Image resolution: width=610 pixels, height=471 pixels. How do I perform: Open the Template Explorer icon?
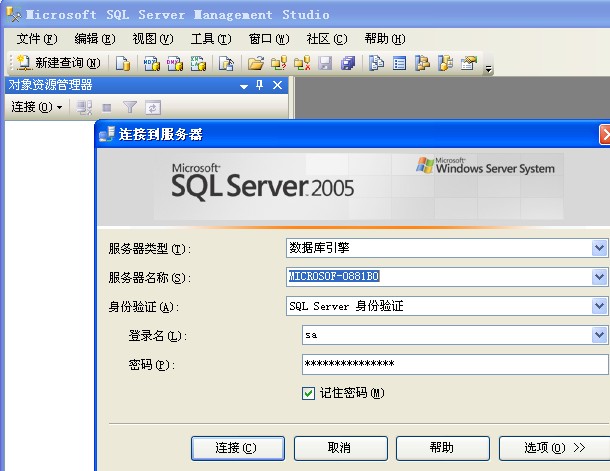tap(446, 63)
